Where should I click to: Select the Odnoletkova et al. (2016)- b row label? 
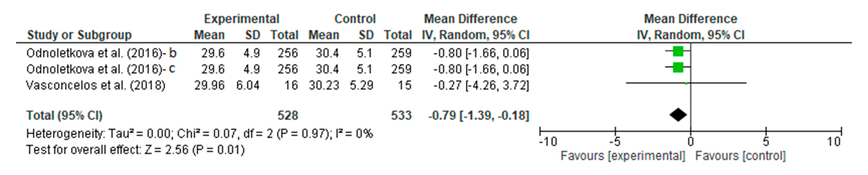[101, 53]
